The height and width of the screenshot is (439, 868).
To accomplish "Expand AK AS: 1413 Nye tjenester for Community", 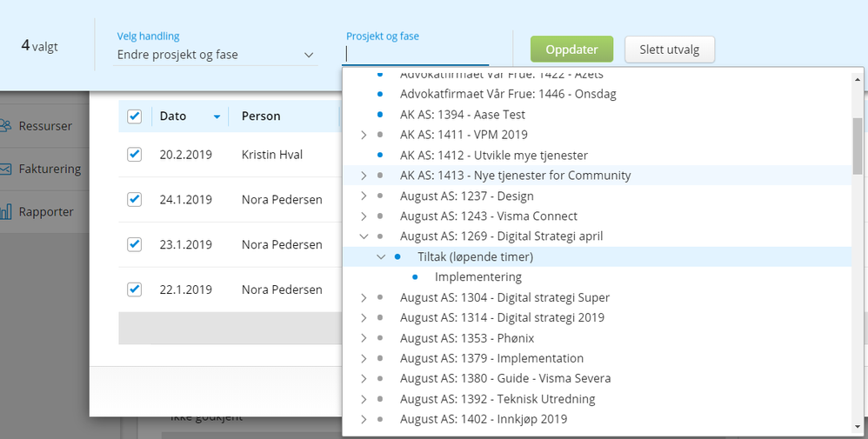I will 364,176.
